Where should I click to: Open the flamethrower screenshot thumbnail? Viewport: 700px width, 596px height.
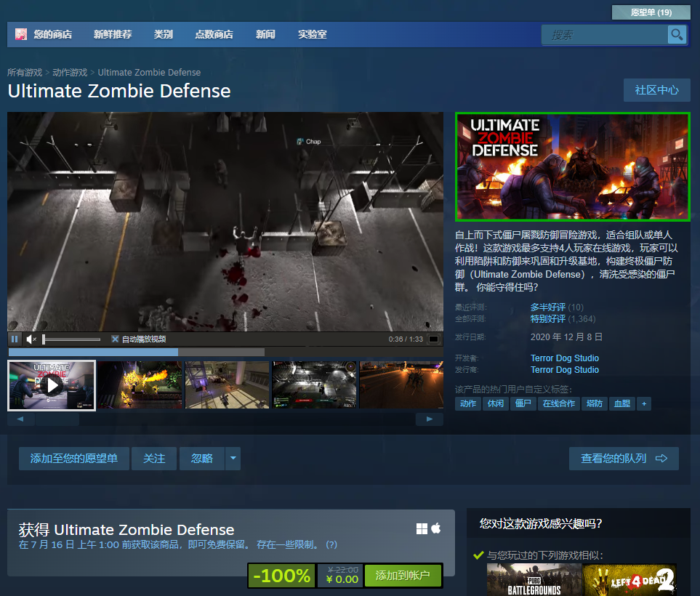click(x=140, y=385)
